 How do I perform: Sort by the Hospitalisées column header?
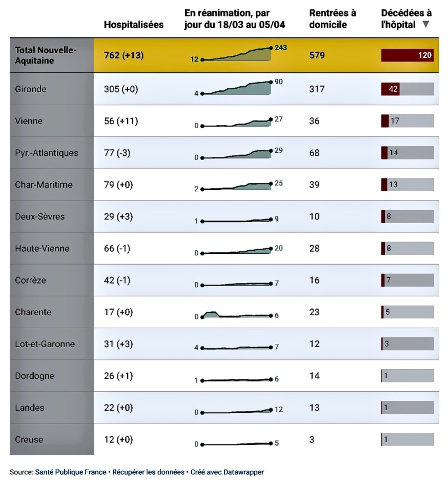coord(134,25)
